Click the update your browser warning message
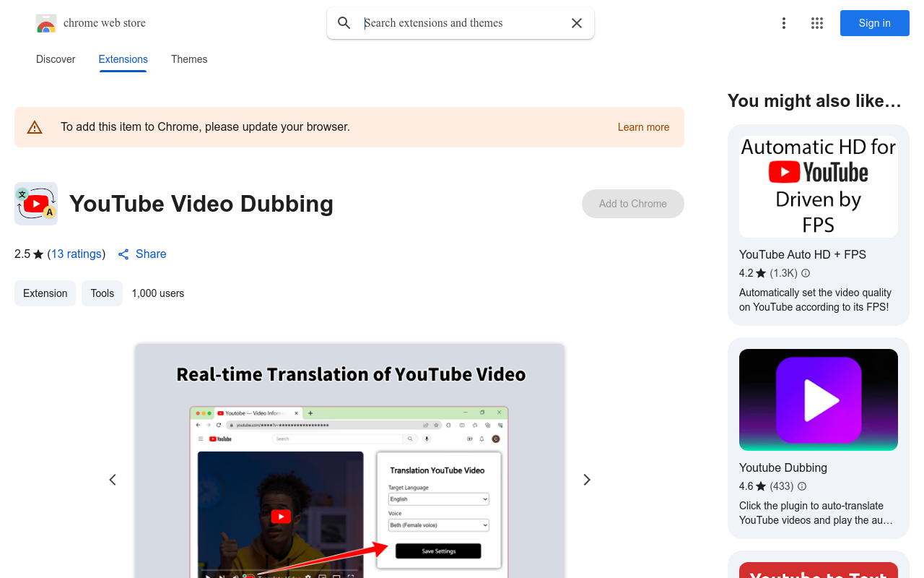924x578 pixels. pyautogui.click(x=205, y=127)
